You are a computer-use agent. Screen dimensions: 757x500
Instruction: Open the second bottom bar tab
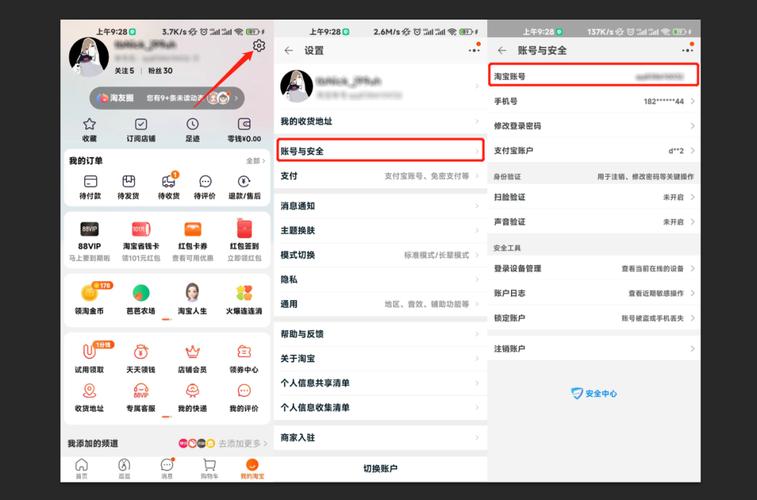coord(125,468)
